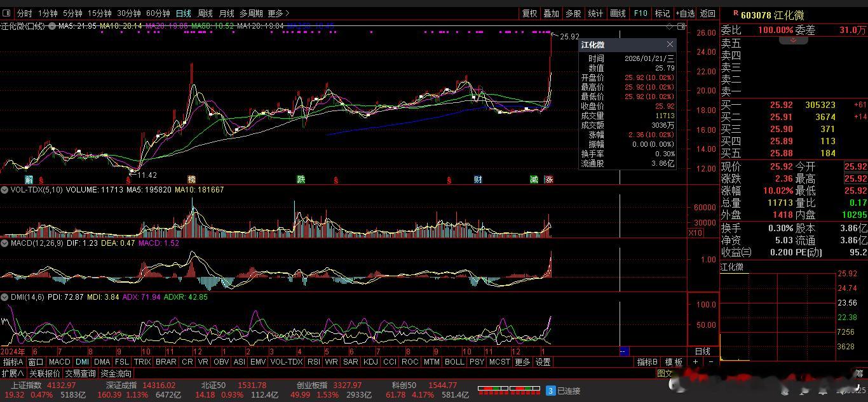This screenshot has height=402, width=868.
Task: Click the 财 event marker on the chart
Action: [478, 180]
